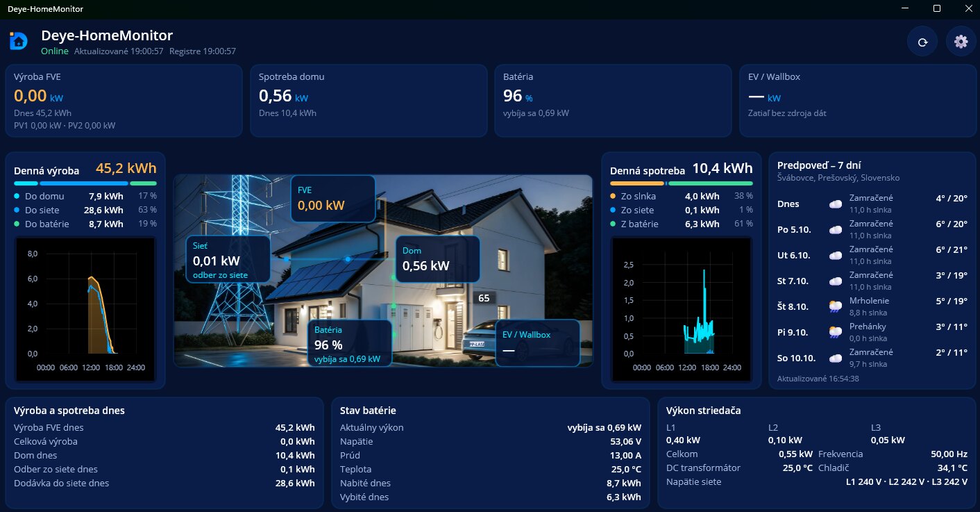Viewport: 980px width, 512px height.
Task: Click the Výroba FVE summary card
Action: (124, 101)
